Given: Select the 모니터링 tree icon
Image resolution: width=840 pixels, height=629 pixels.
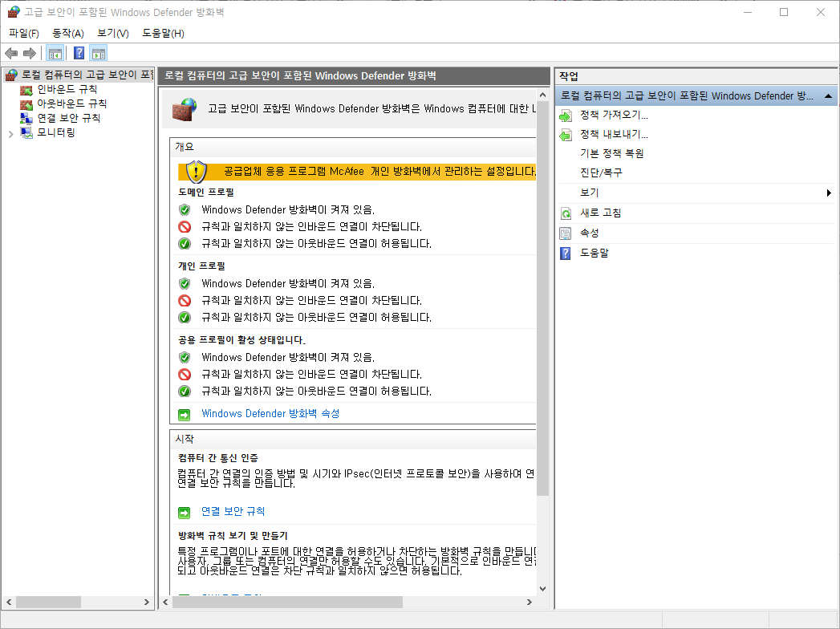Looking at the screenshot, I should coord(26,132).
